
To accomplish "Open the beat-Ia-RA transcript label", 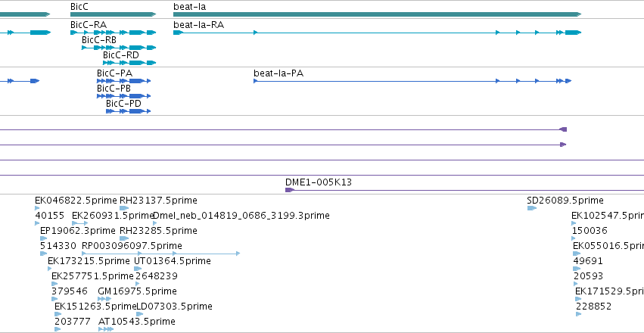I will coord(199,25).
